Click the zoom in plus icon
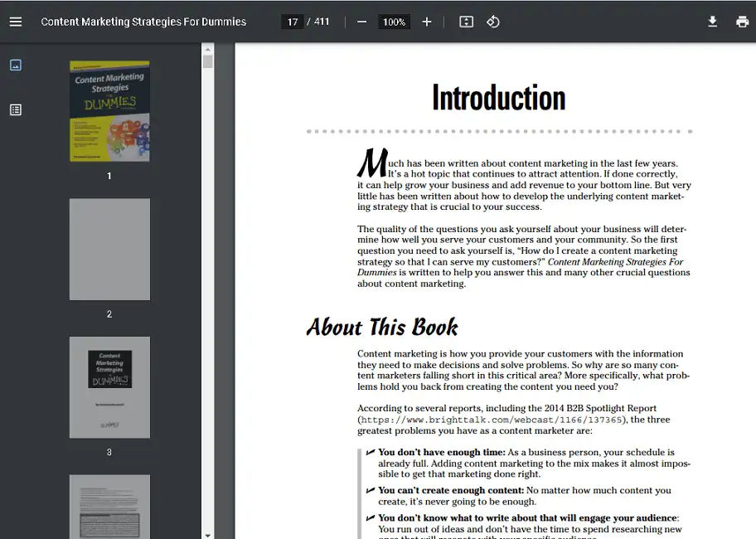 pos(427,22)
